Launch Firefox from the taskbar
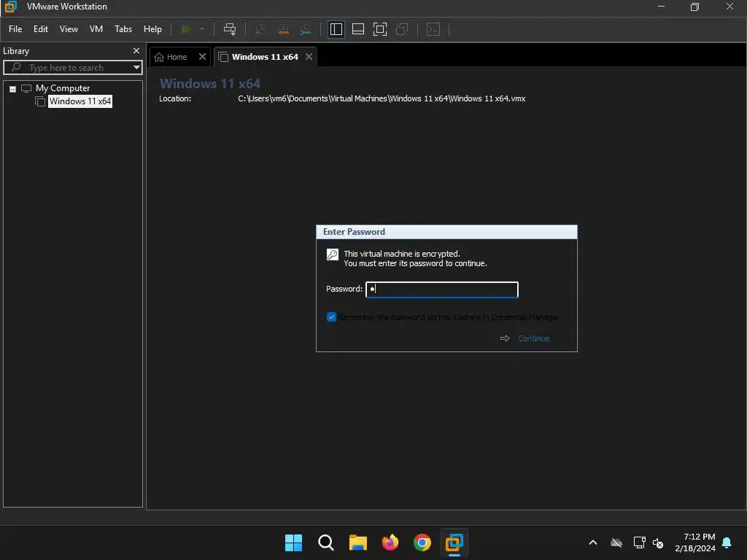Screen dimensions: 747x560 point(390,542)
